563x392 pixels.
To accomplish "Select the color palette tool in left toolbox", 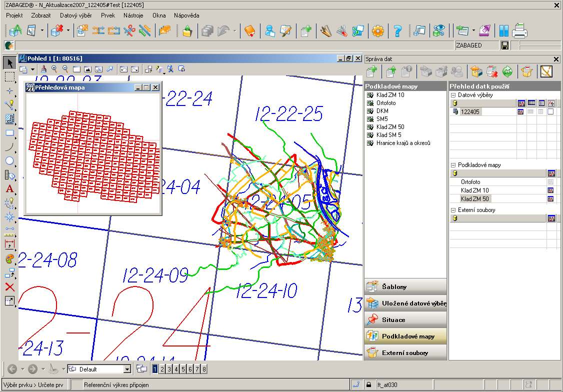I will coord(9,259).
